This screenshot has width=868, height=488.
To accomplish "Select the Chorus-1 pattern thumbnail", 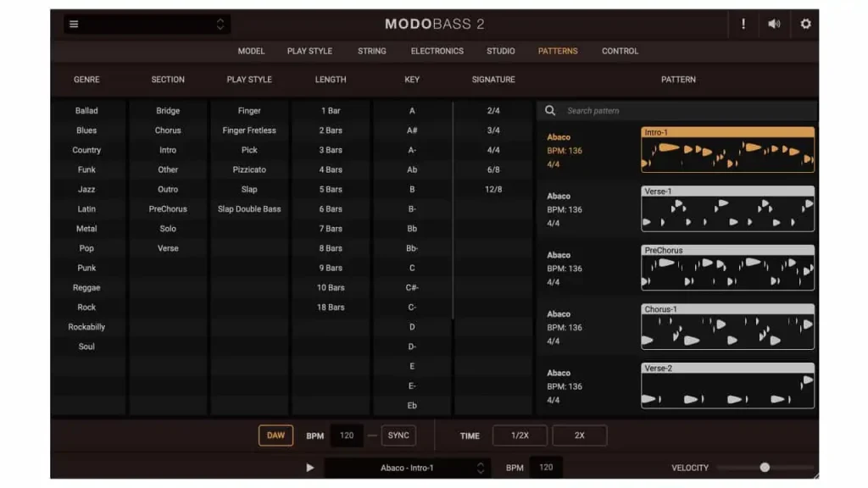I will tap(727, 326).
